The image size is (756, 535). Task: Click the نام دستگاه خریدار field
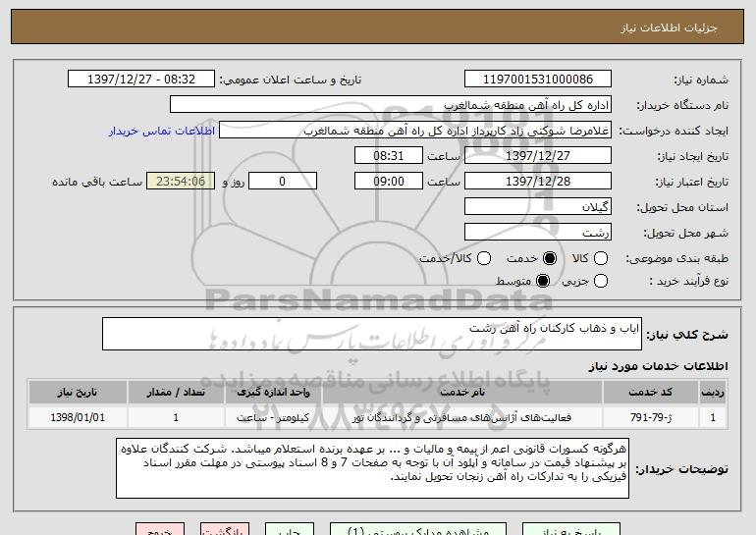pyautogui.click(x=391, y=105)
